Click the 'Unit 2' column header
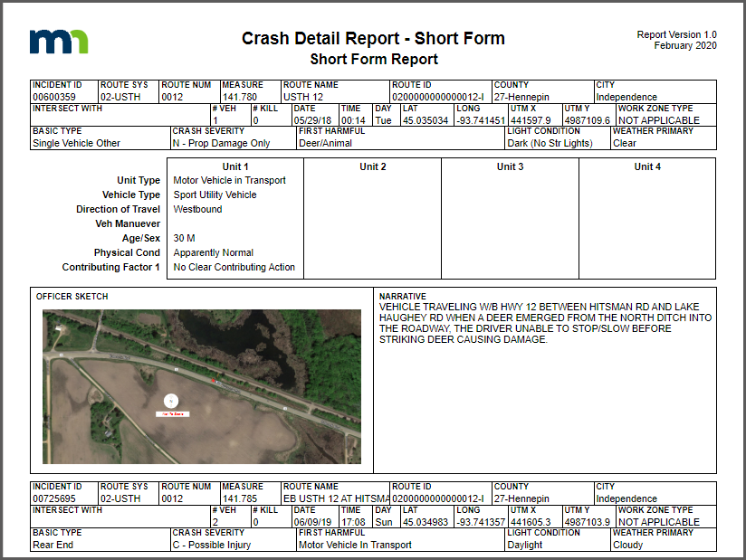This screenshot has width=746, height=560. coord(372,166)
